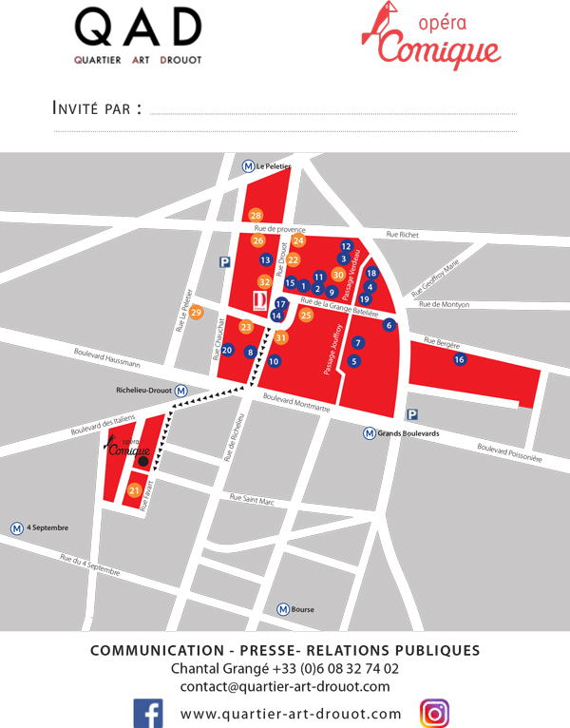Screen dimensions: 570x728
Task: Select orange map marker 26
Action: click(x=258, y=240)
